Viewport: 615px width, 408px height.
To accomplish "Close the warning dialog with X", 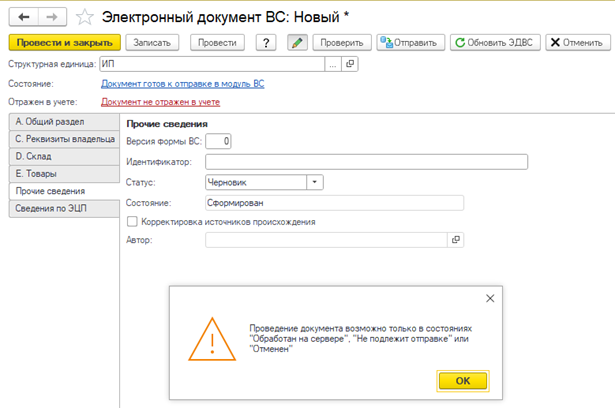I will [x=489, y=298].
